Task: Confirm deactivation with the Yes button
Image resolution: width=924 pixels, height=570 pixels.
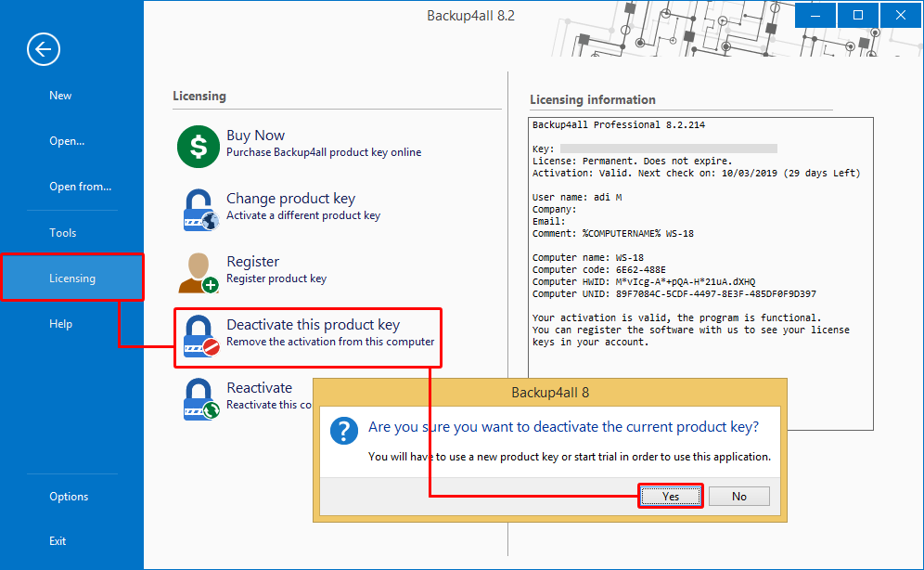Action: [671, 497]
